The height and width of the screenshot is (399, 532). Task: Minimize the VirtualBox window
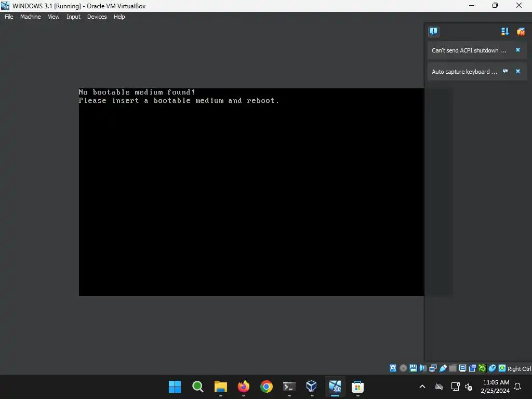click(x=472, y=5)
